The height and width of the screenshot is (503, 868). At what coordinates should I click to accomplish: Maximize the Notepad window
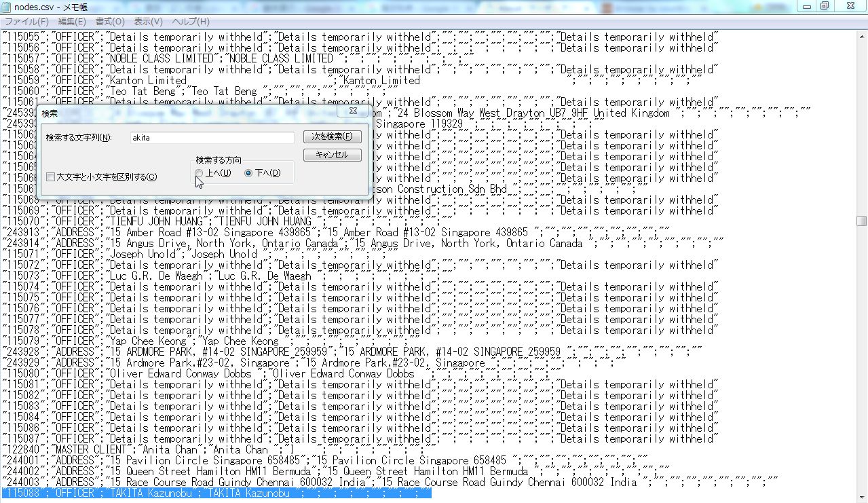click(x=825, y=6)
